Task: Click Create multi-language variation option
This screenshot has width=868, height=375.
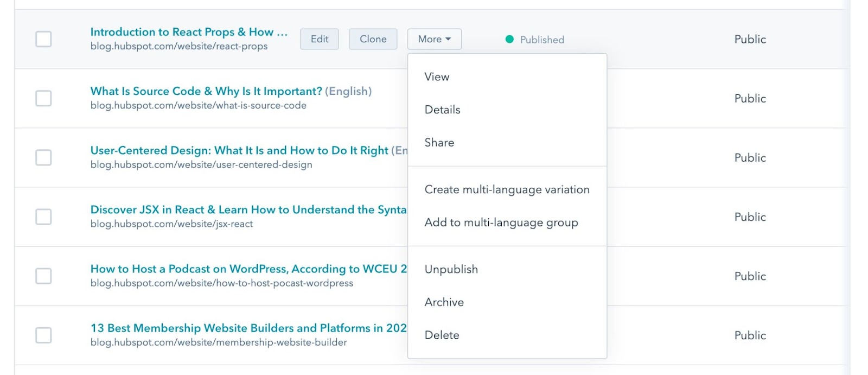Action: 507,189
